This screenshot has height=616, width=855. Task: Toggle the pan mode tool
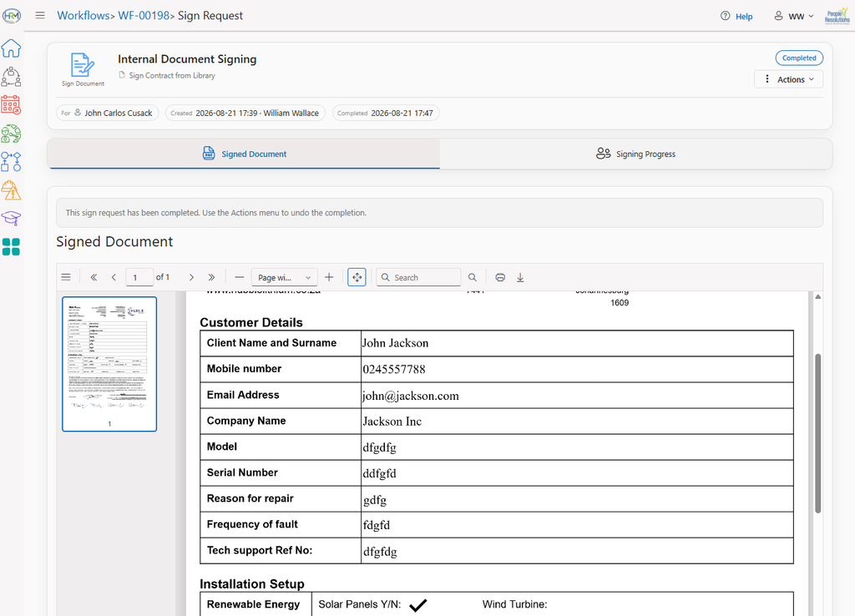click(x=357, y=277)
